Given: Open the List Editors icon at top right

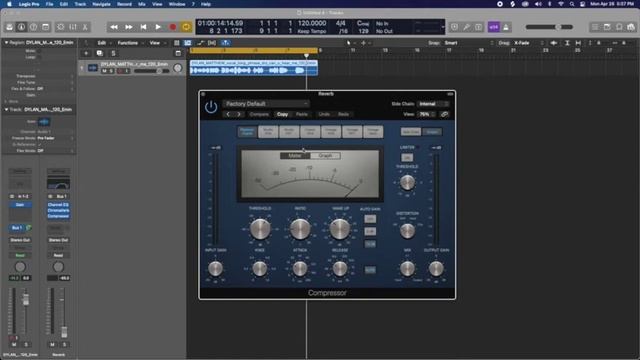Looking at the screenshot, I should (x=595, y=27).
